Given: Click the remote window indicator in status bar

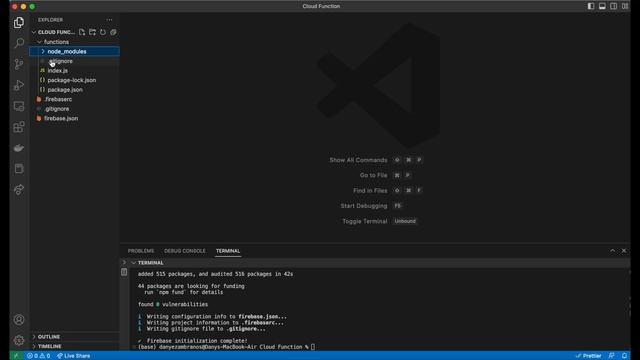Looking at the screenshot, I should coord(16,356).
